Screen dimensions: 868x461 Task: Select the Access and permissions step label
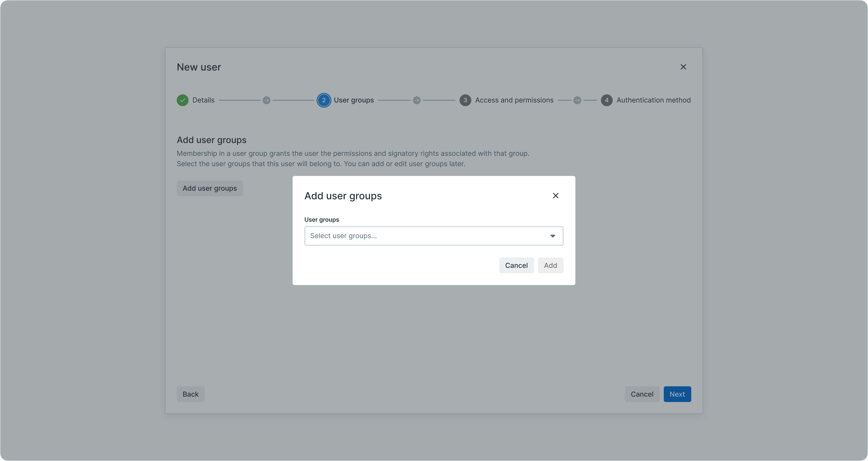514,100
